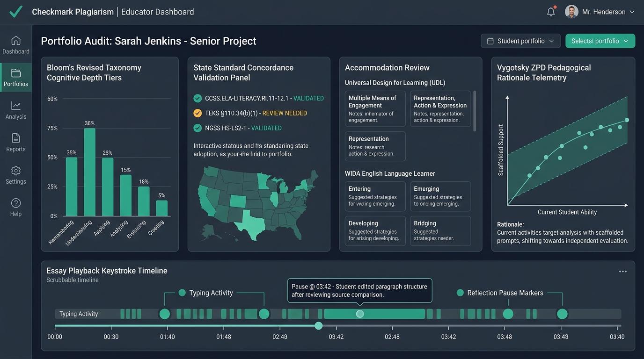Click the 36% Understanding bar in Bloom's chart
Image resolution: width=644 pixels, height=359 pixels.
tap(89, 172)
